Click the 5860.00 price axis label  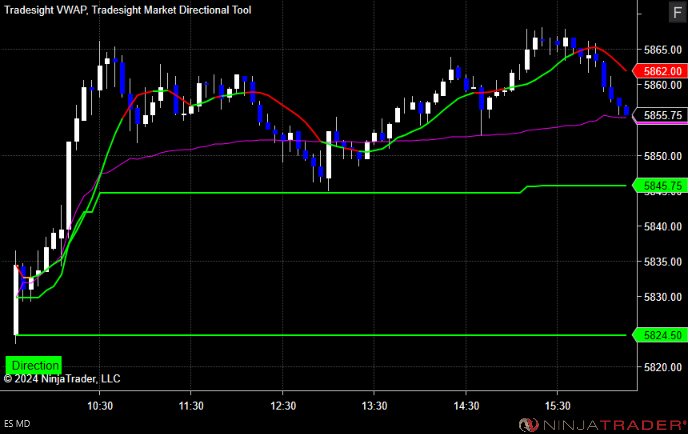tap(663, 85)
